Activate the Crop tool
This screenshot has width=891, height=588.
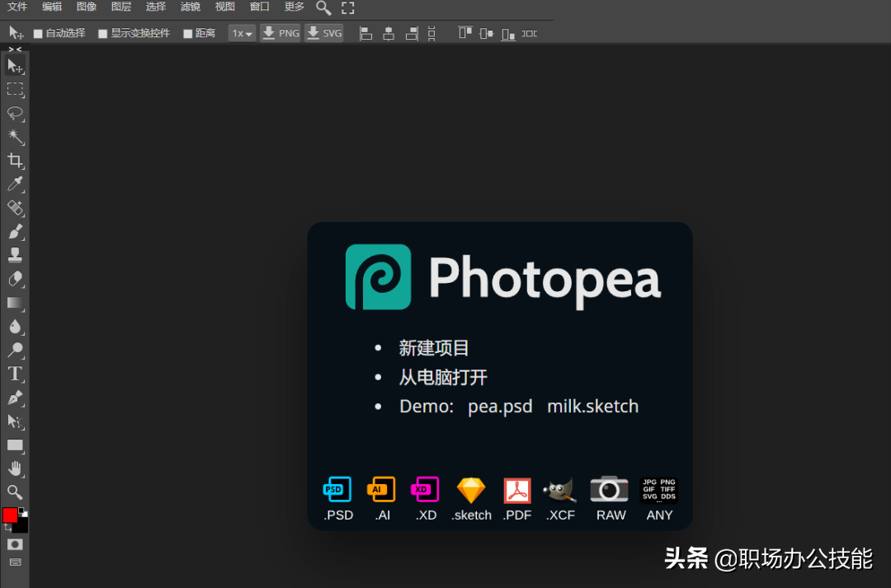click(x=15, y=160)
